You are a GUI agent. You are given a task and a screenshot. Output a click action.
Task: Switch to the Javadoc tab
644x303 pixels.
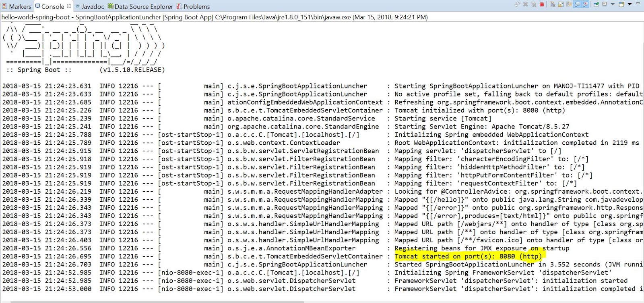tap(90, 6)
